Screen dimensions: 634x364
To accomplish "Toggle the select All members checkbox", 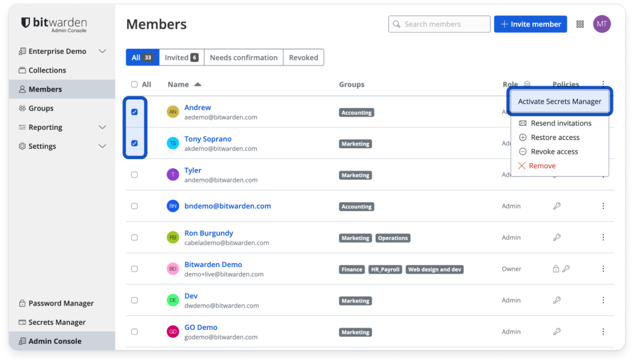I will [134, 84].
